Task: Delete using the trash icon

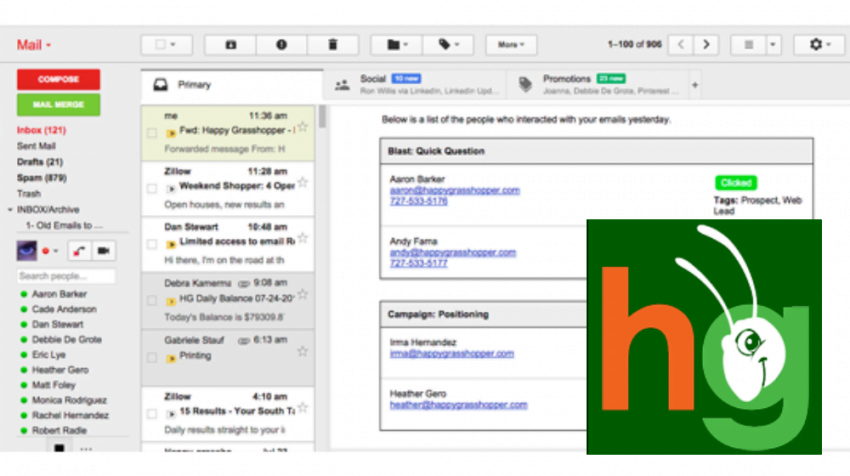Action: tap(334, 45)
